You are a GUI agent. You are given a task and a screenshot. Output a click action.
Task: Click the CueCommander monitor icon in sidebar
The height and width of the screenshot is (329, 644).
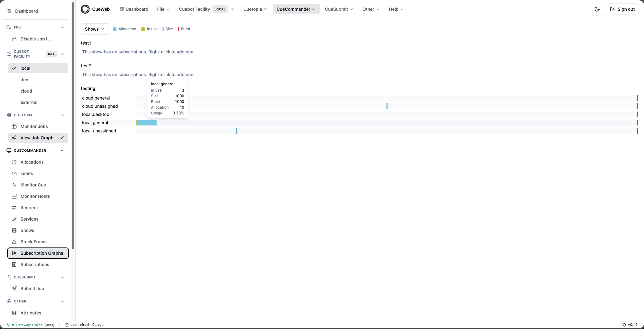(x=9, y=150)
